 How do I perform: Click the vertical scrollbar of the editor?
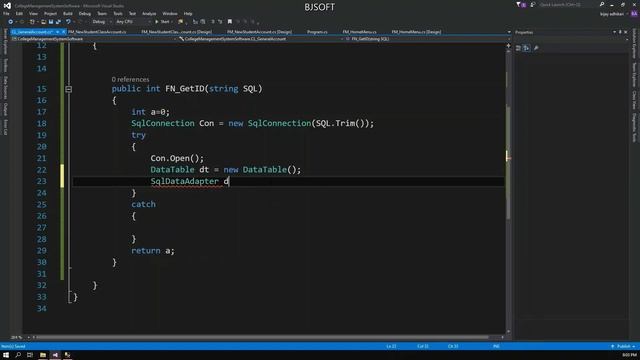coord(508,163)
